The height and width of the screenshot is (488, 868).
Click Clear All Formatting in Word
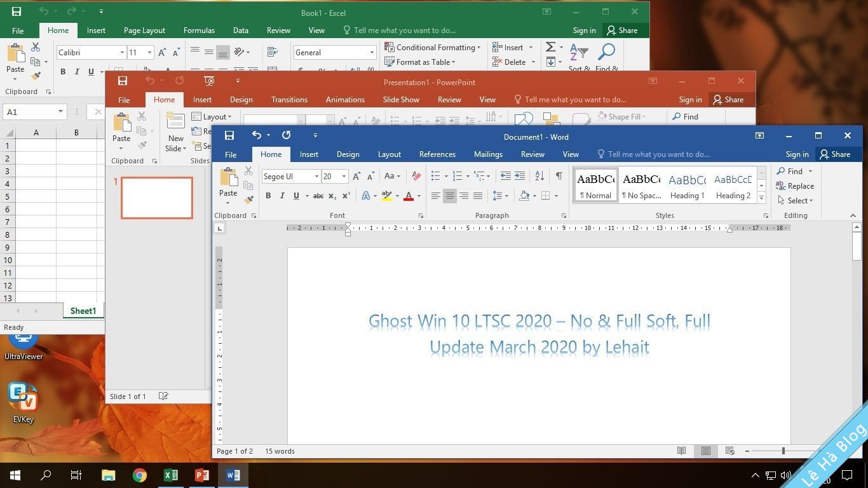click(416, 176)
